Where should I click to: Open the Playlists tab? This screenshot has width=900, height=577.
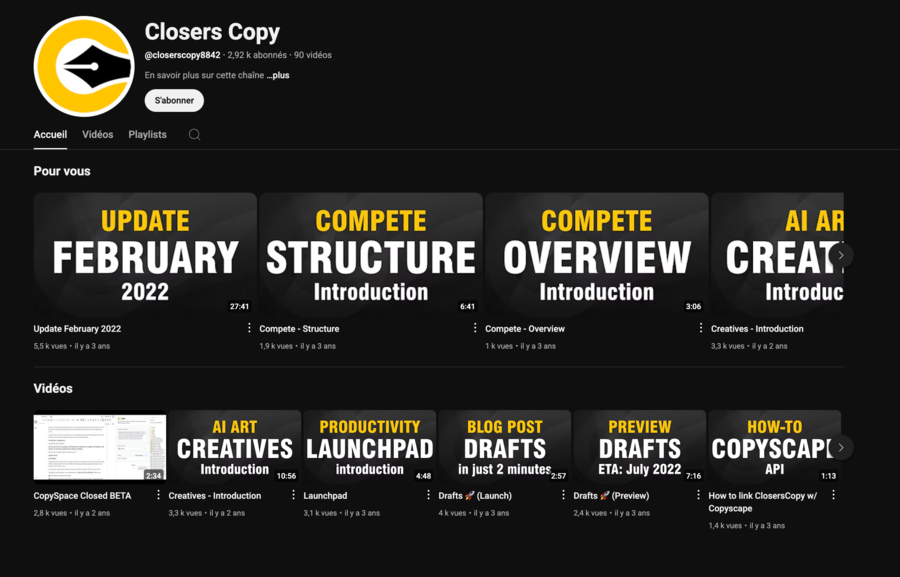coord(147,133)
